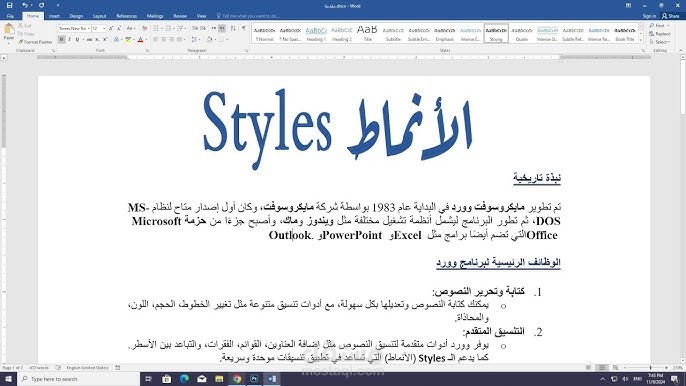
Task: Switch to the Insert tab
Action: pos(54,16)
